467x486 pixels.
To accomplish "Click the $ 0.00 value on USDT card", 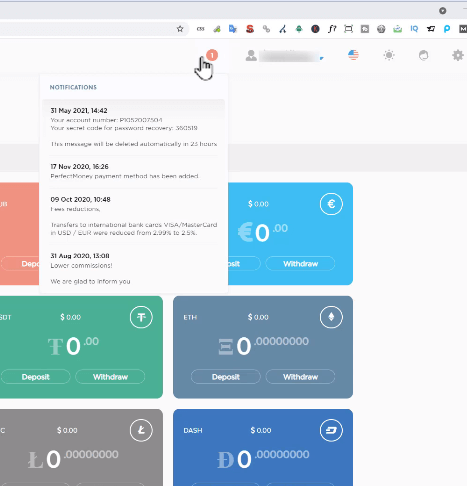I will (70, 317).
